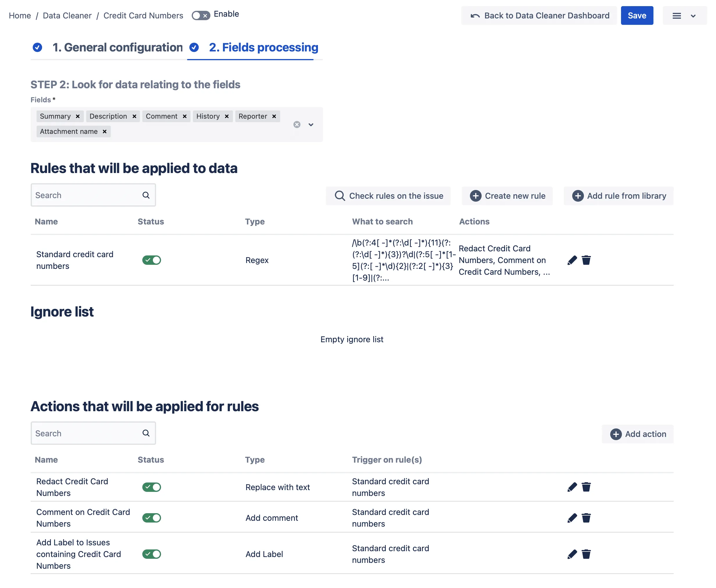Click Add Label type cell
The image size is (716, 588).
pos(264,554)
